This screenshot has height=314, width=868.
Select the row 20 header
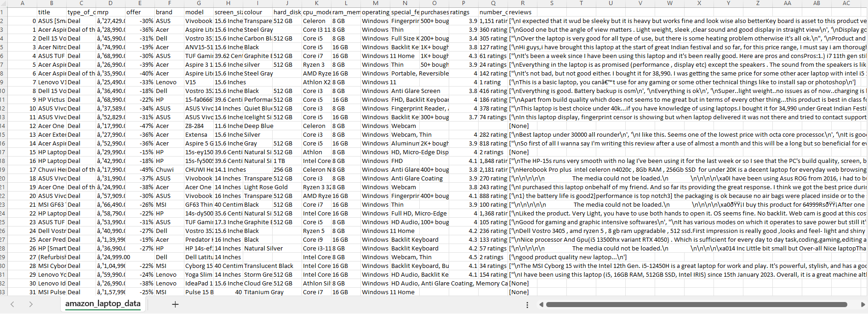point(3,179)
